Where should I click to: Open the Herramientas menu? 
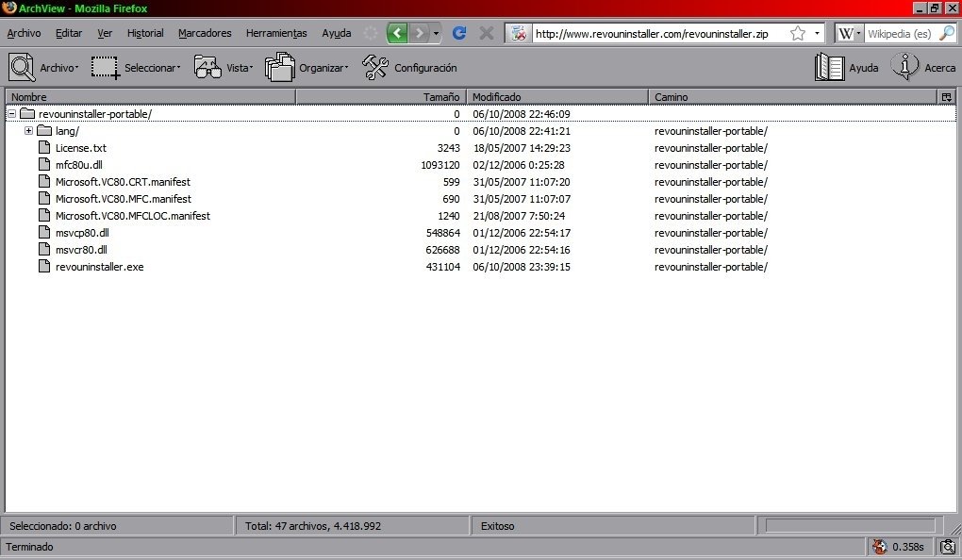click(276, 33)
